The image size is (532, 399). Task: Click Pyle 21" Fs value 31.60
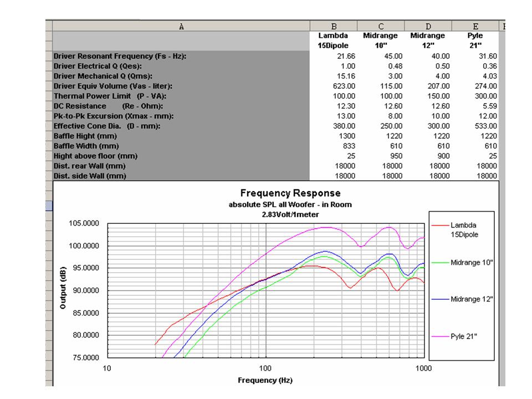tap(488, 56)
